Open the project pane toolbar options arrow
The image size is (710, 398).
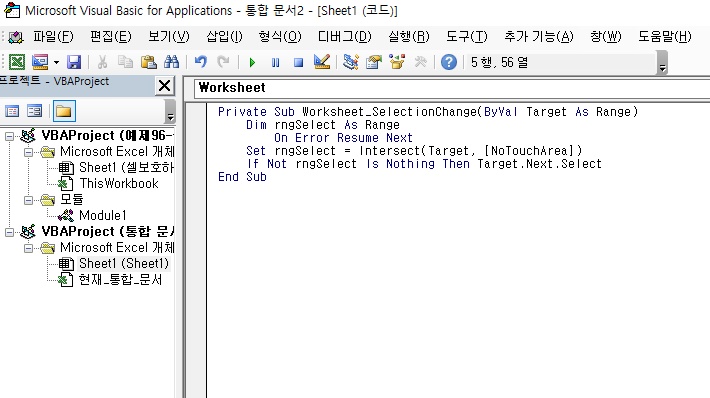(170, 111)
